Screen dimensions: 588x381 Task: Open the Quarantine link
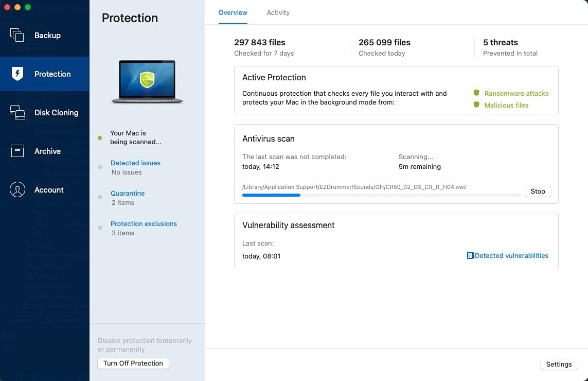[x=128, y=193]
